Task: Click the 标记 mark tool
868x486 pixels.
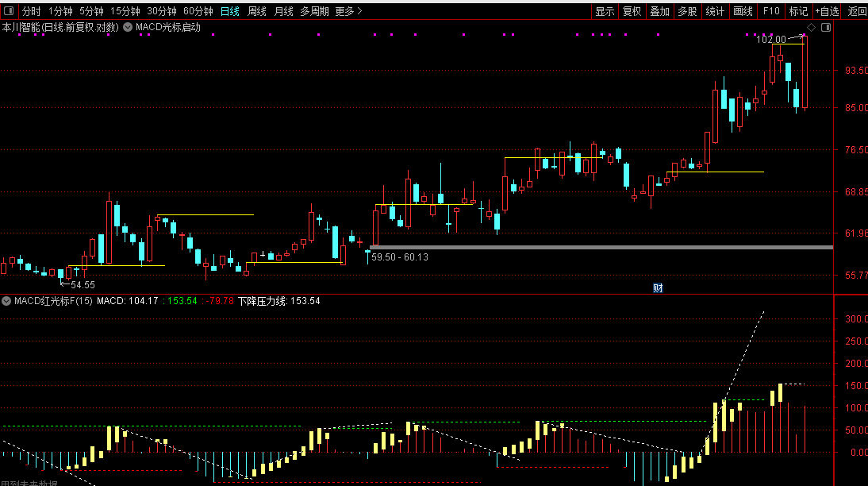Action: point(798,11)
